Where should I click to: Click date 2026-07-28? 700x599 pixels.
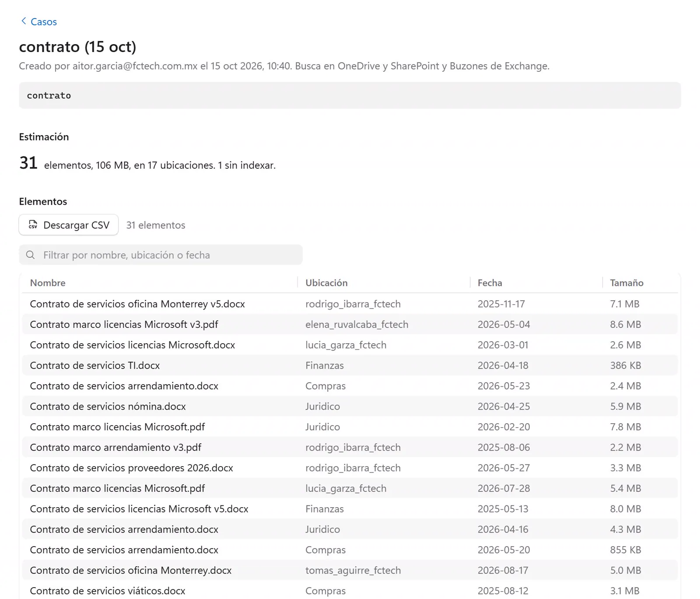coord(504,488)
